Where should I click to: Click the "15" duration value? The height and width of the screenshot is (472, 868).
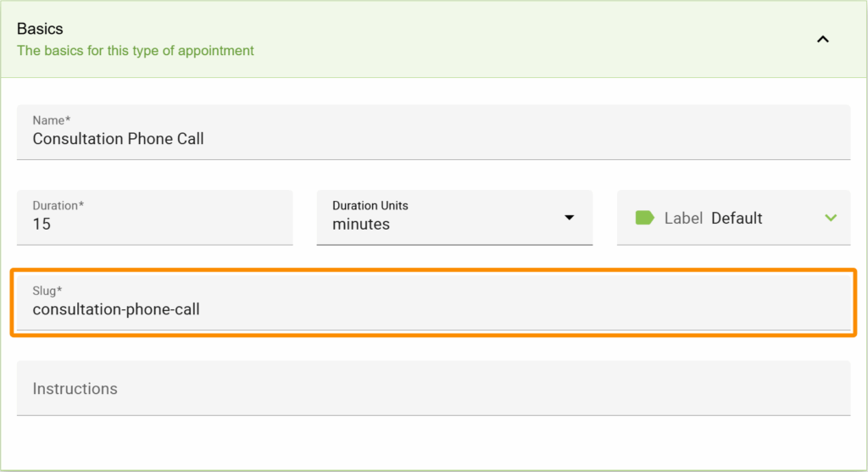tap(42, 225)
